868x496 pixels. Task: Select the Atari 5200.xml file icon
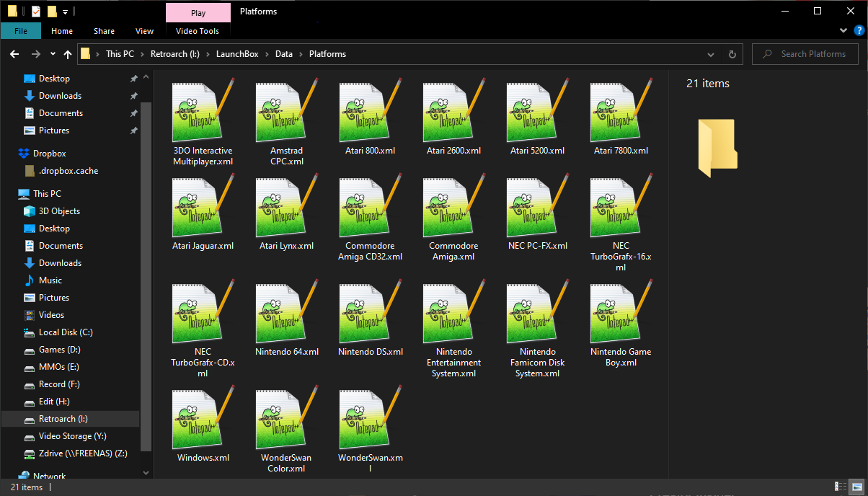537,110
